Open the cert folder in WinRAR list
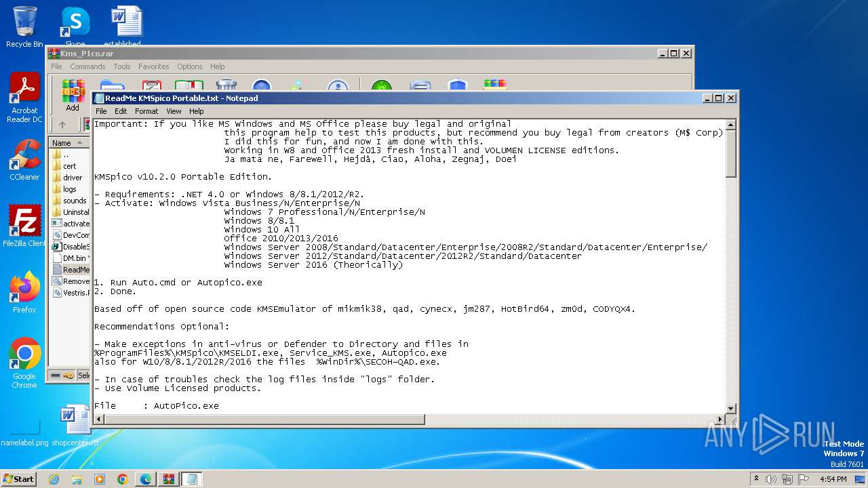This screenshot has height=488, width=868. [x=70, y=166]
